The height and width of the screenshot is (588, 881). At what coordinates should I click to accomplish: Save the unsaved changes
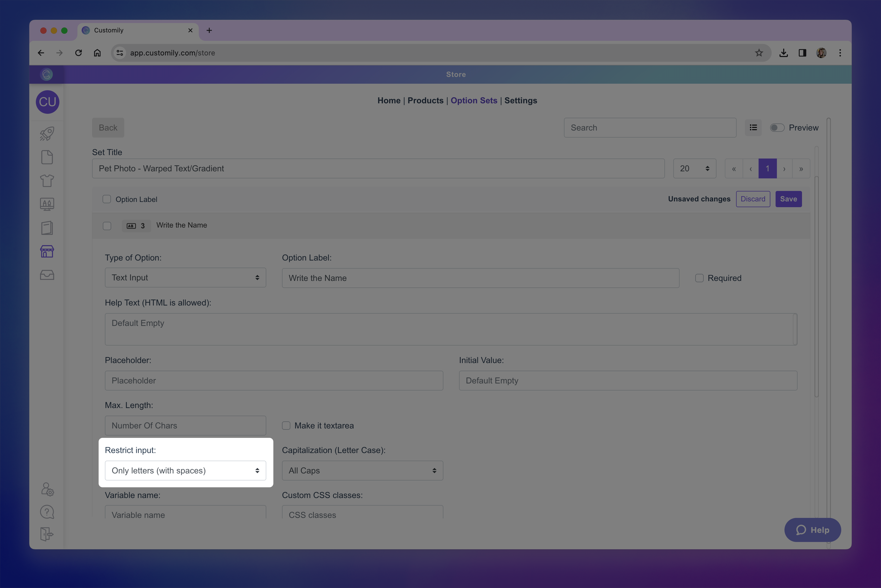tap(788, 199)
